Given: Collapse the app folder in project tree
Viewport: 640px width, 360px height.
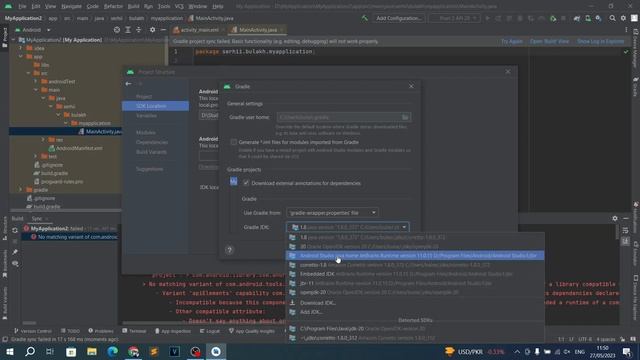Looking at the screenshot, I should pos(21,57).
